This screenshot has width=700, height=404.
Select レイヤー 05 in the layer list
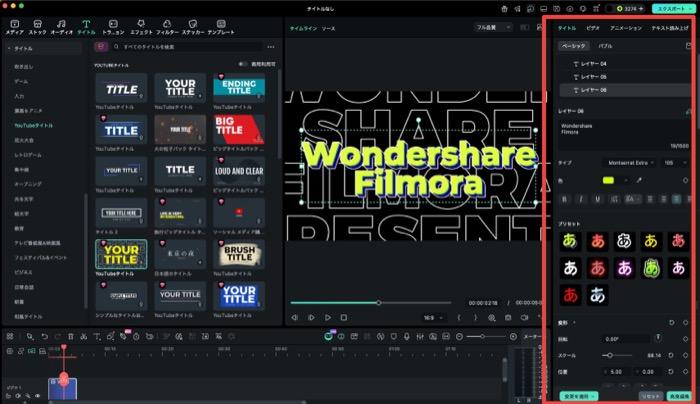[x=625, y=77]
